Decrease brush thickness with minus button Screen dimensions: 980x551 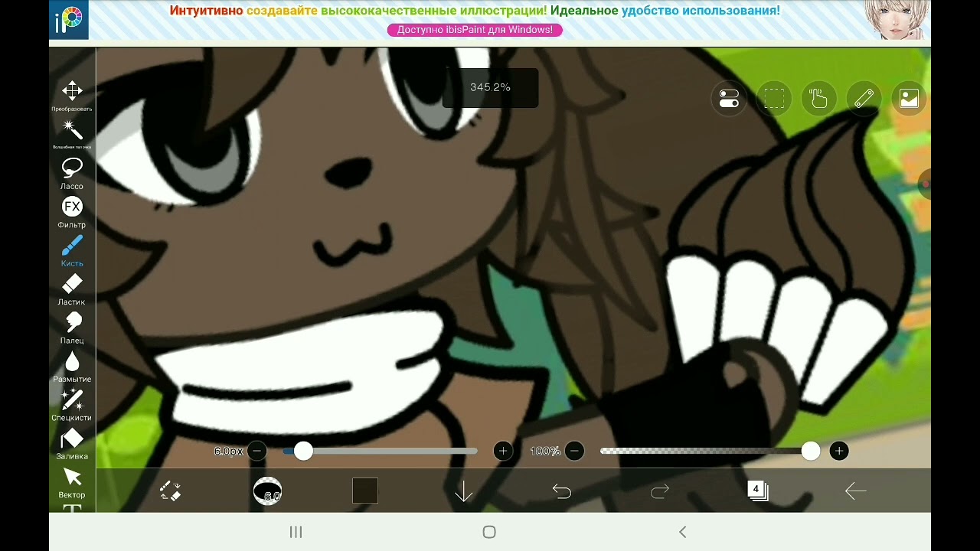[257, 452]
